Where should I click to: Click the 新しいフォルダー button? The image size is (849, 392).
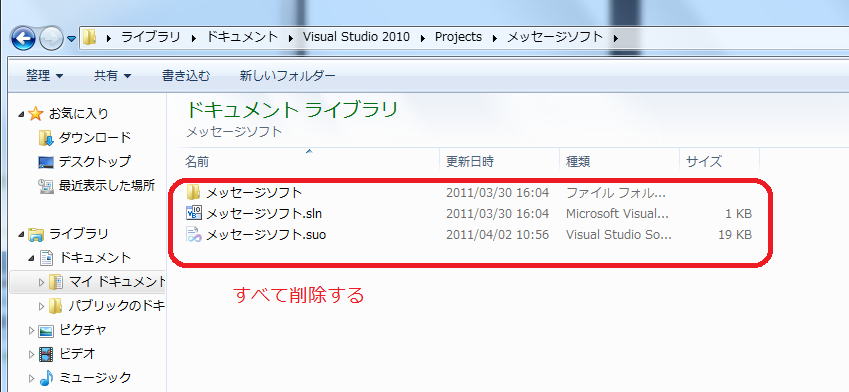(x=288, y=76)
